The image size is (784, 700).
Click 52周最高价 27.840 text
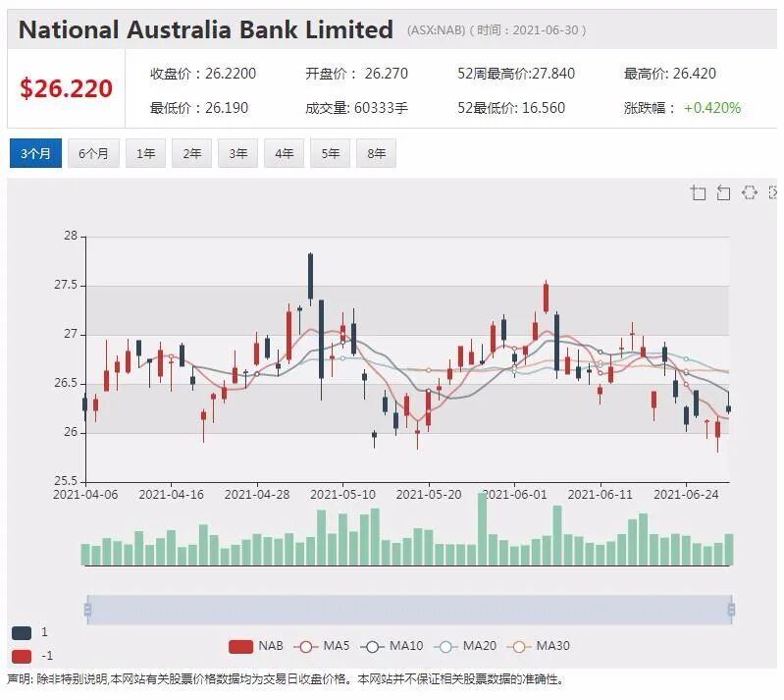pos(516,74)
